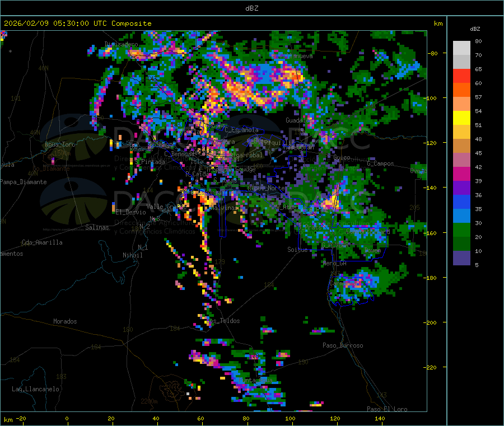Click the 'dBZ' title in the top bar
The image size is (504, 426).
click(x=251, y=8)
